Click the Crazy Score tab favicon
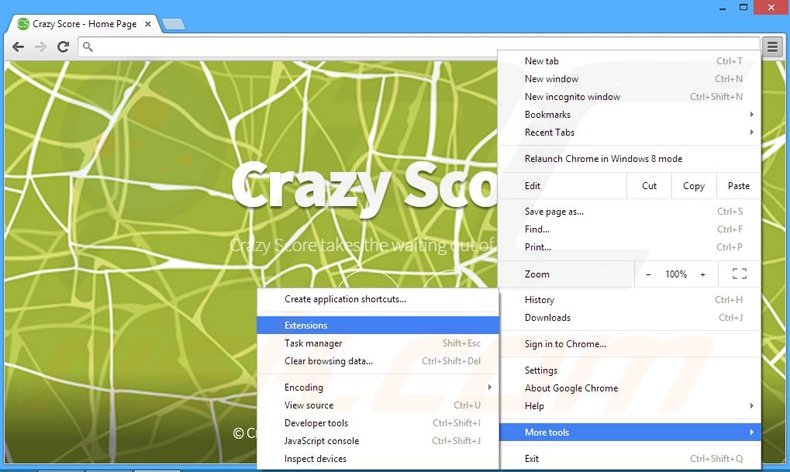This screenshot has width=790, height=472. coord(23,24)
